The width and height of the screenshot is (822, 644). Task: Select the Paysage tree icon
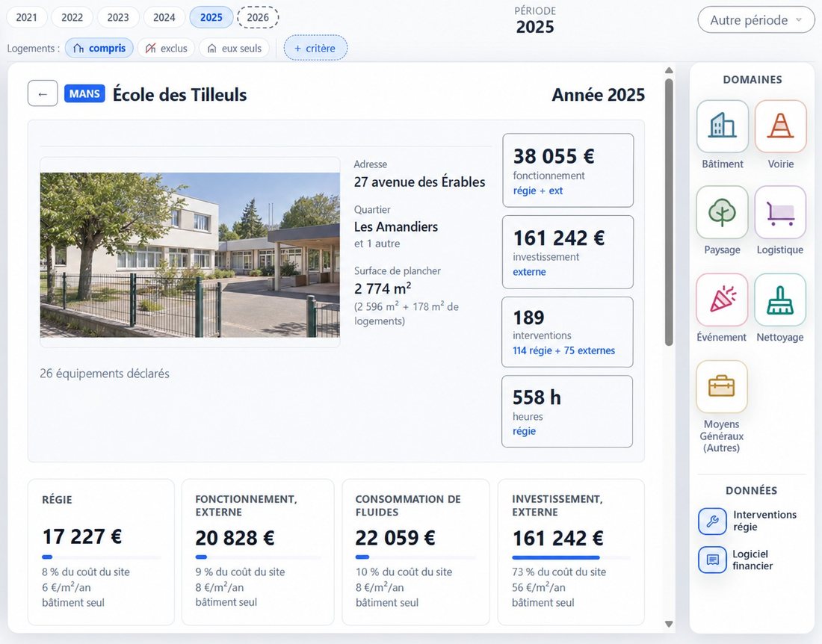point(722,212)
